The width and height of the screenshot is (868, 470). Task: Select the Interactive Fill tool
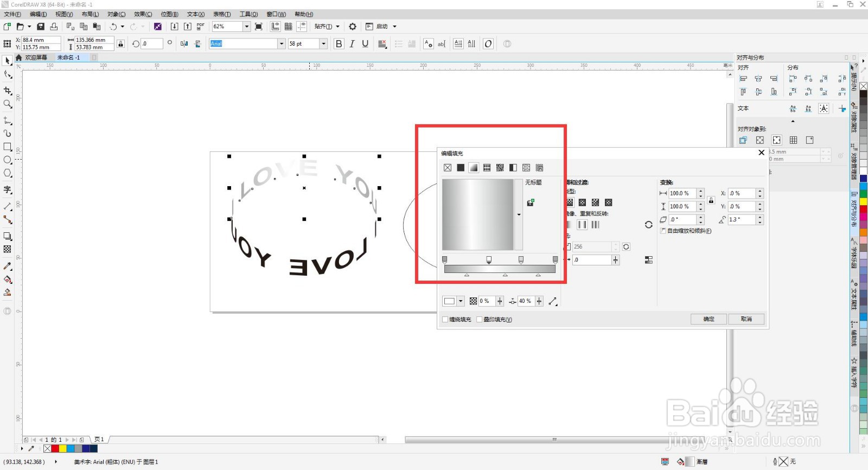8,280
